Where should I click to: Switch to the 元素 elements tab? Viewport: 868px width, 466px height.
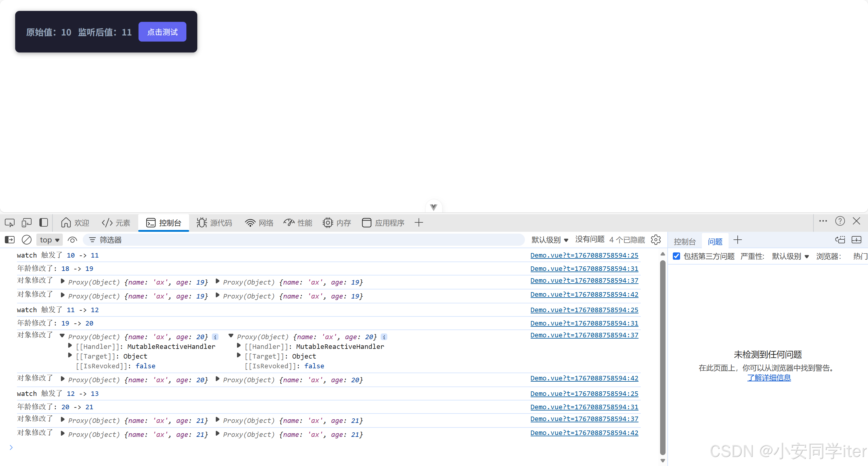116,223
